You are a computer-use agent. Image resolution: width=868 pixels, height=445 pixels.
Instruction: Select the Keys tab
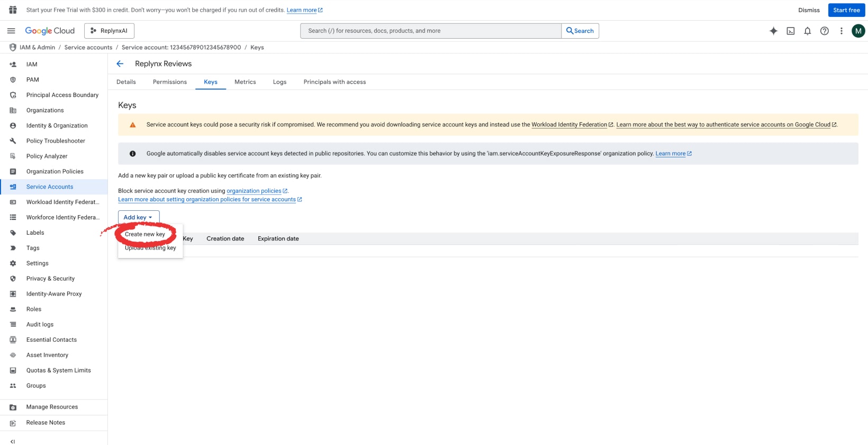211,82
